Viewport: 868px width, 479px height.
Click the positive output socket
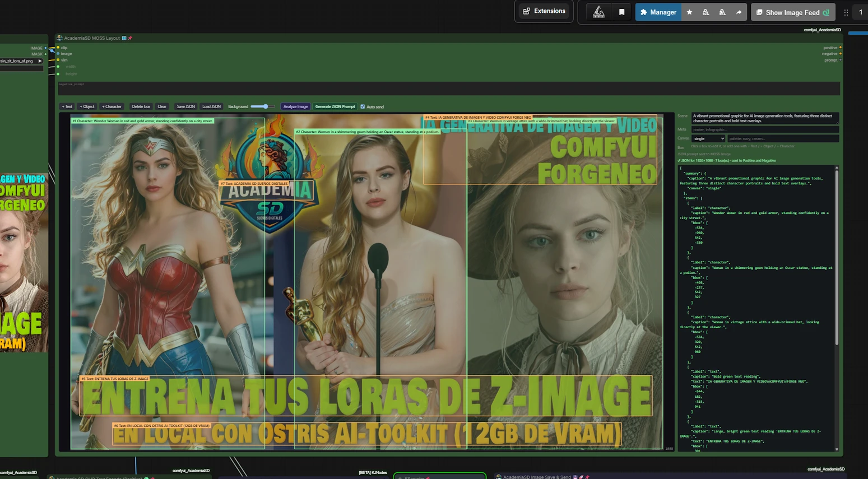coord(840,48)
